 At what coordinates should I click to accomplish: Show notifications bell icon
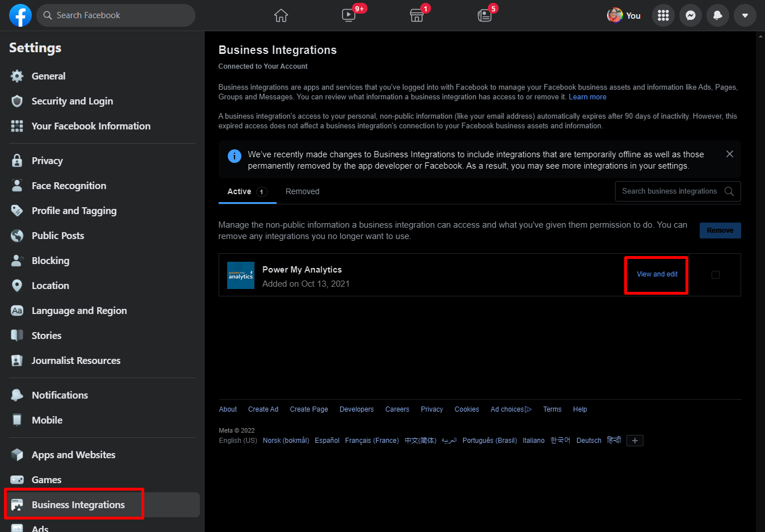[717, 15]
